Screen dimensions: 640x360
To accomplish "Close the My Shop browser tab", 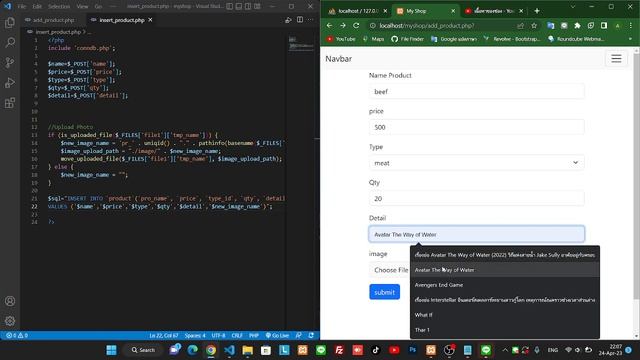I will pyautogui.click(x=453, y=11).
